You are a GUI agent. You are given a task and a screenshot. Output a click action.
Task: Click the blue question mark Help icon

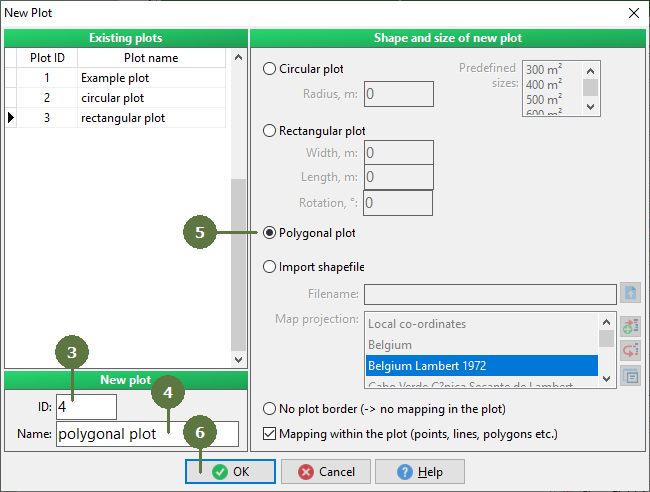click(x=405, y=472)
